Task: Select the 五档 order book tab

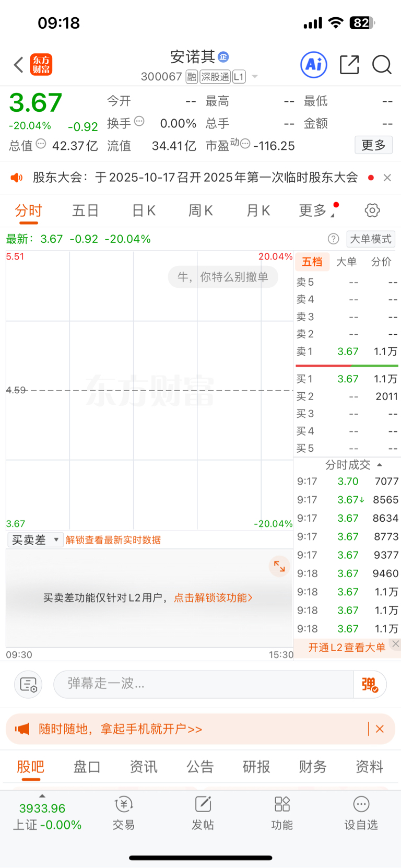Action: [312, 262]
